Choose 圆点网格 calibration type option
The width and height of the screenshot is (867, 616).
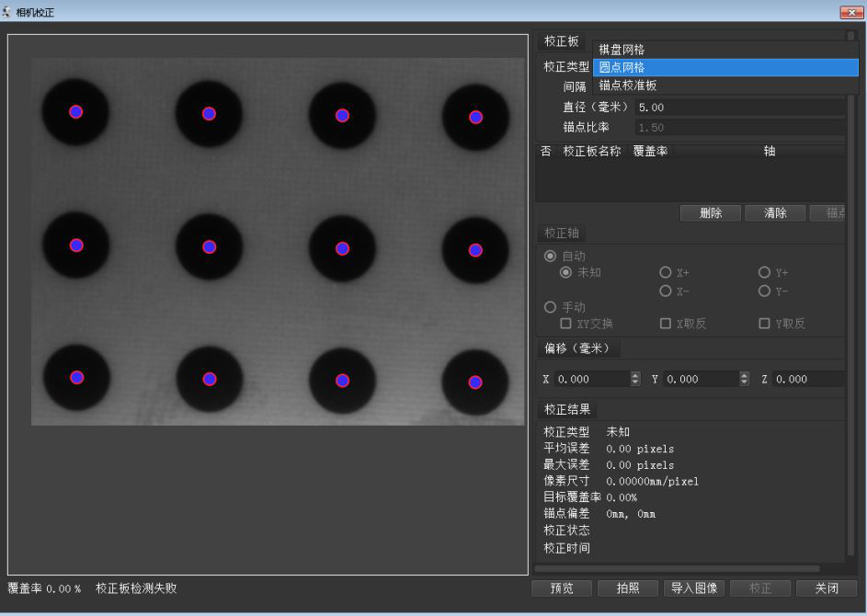pyautogui.click(x=622, y=67)
